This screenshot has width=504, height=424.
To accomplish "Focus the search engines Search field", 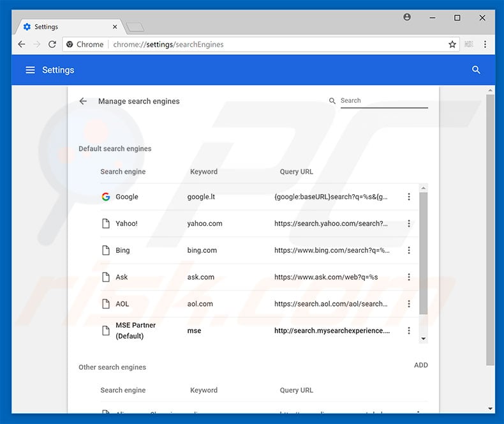I will 384,101.
